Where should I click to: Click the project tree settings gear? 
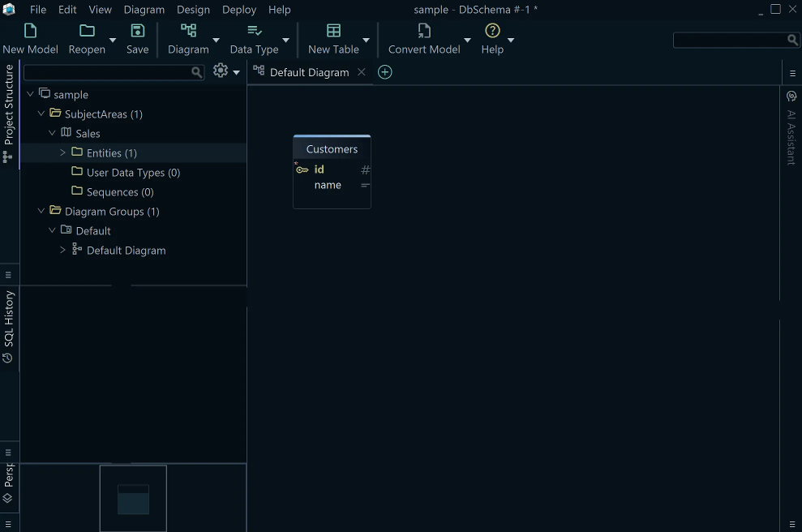pos(221,71)
